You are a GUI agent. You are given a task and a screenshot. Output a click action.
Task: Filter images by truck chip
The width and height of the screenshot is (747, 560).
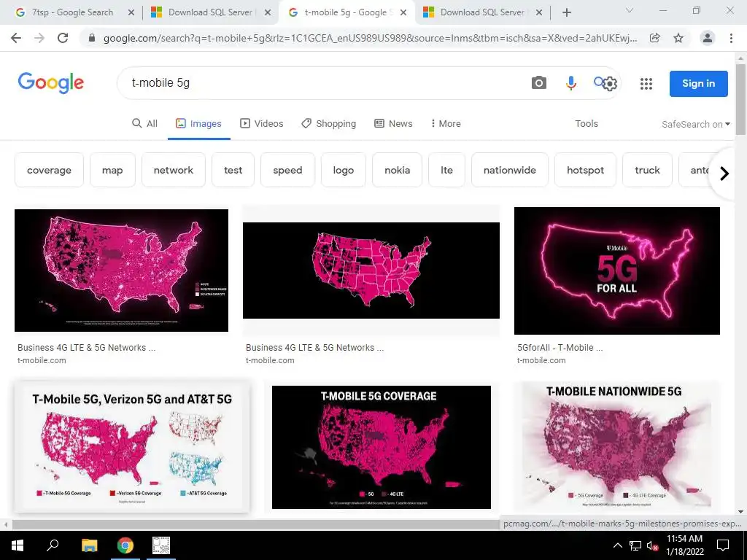[x=648, y=170]
